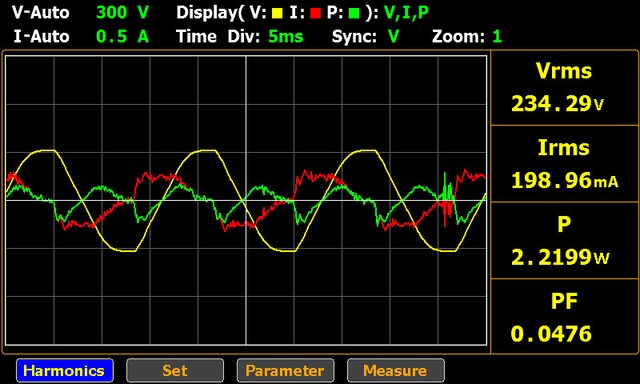Viewport: 640px width, 384px height.
Task: Tap the green power color swatch
Action: click(x=354, y=13)
